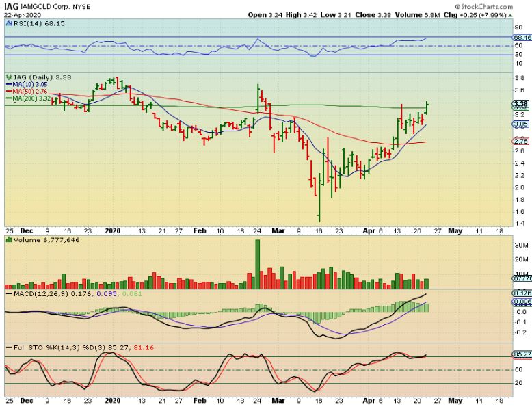Click the small icon before RSI(14) label
Screen dimensions: 532x409
pos(8,23)
